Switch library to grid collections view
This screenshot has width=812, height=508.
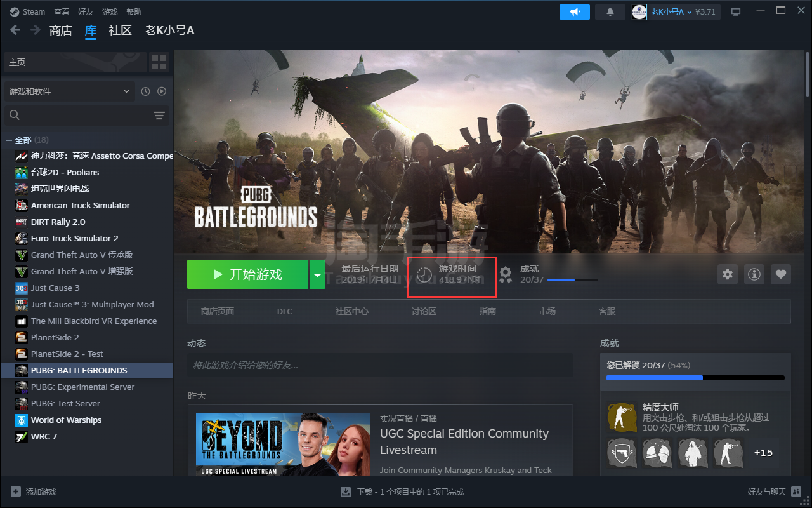pos(159,62)
